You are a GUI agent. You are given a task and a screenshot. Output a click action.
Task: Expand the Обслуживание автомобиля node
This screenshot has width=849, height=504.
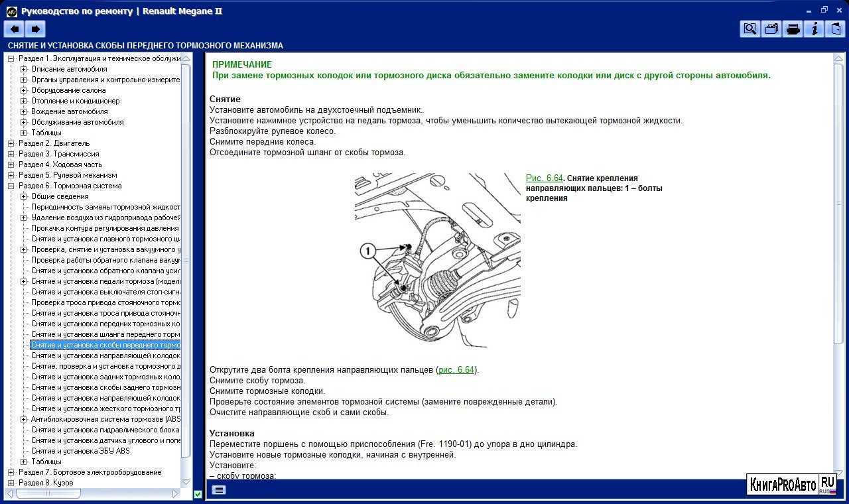coord(24,122)
